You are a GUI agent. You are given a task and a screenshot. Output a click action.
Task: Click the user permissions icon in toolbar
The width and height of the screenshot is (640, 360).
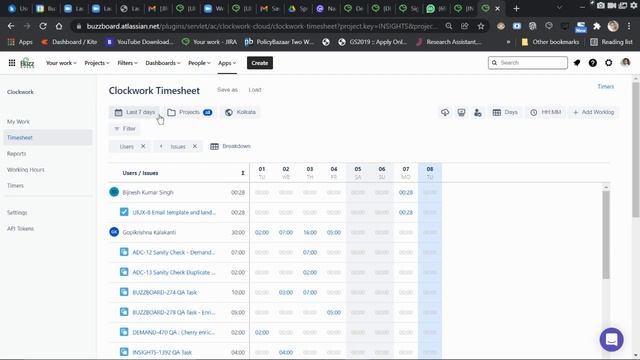coord(478,112)
